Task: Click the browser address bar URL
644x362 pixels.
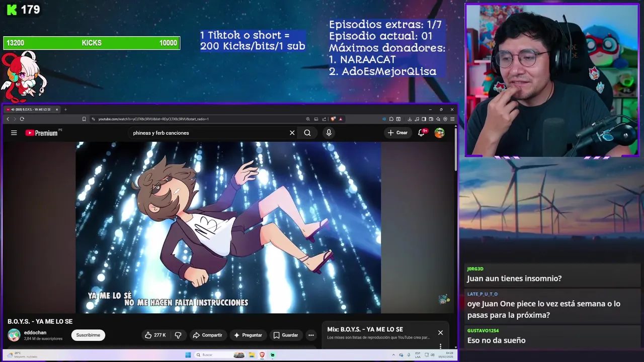Action: coord(153,119)
